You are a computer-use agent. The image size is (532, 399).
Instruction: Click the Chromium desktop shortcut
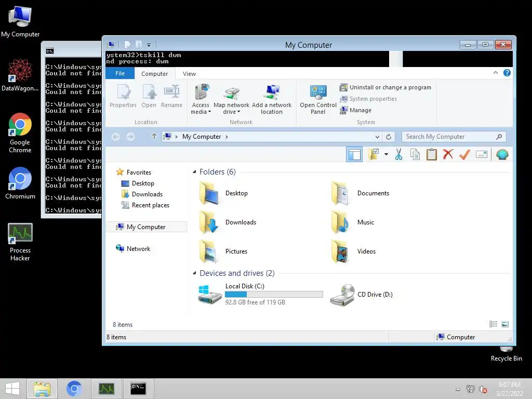[20, 183]
